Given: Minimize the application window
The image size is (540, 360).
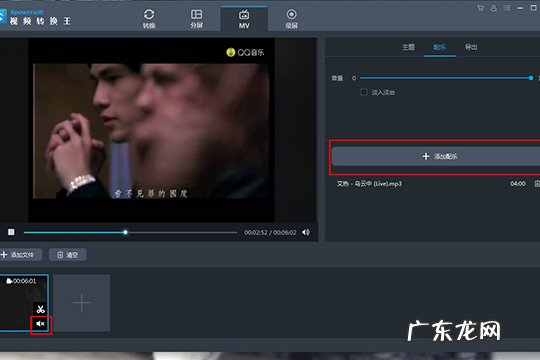Looking at the screenshot, I should [x=520, y=8].
